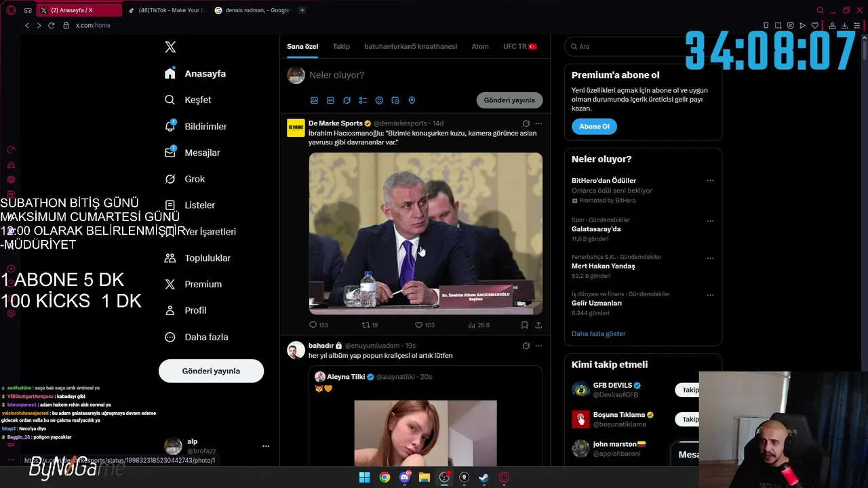Open Profil page

pos(185,310)
